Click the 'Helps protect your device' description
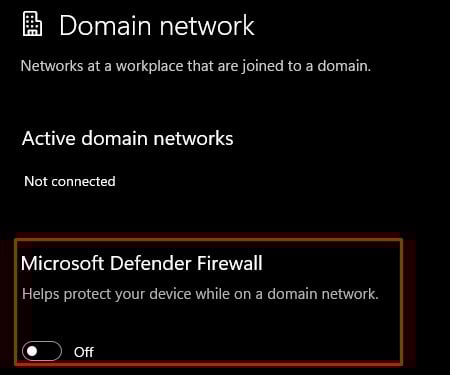 [x=200, y=294]
